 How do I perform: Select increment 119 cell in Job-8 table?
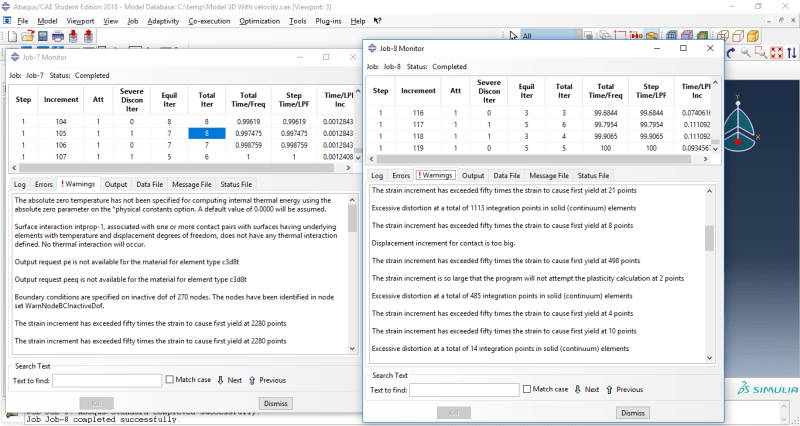point(418,148)
